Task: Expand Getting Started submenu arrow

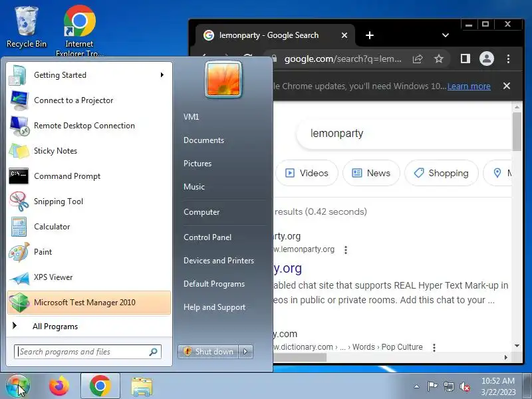Action: pos(162,75)
